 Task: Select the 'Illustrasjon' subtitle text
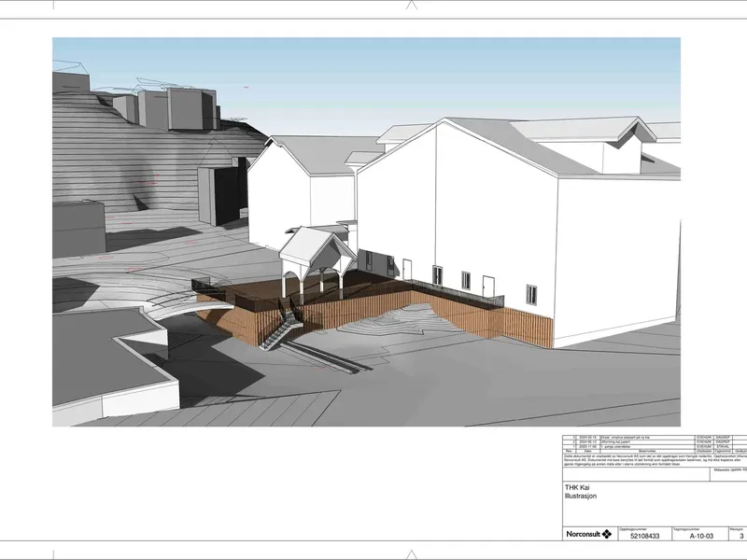coord(580,496)
